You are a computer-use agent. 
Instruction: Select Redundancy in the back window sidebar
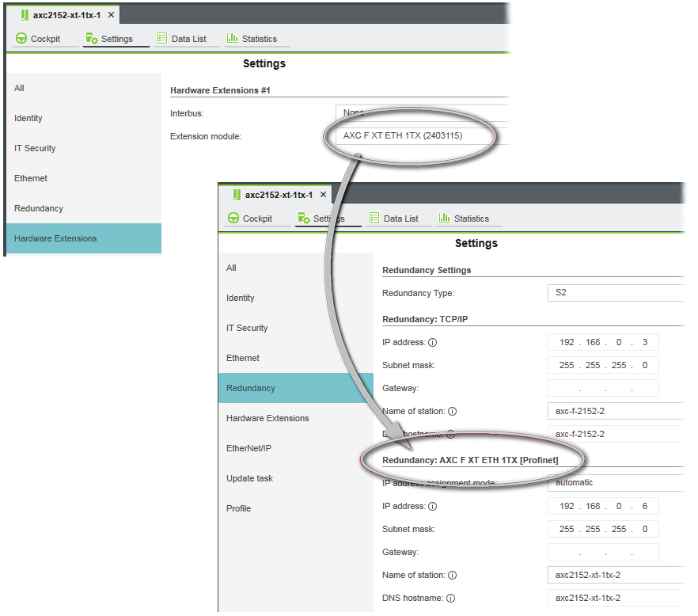click(x=84, y=208)
